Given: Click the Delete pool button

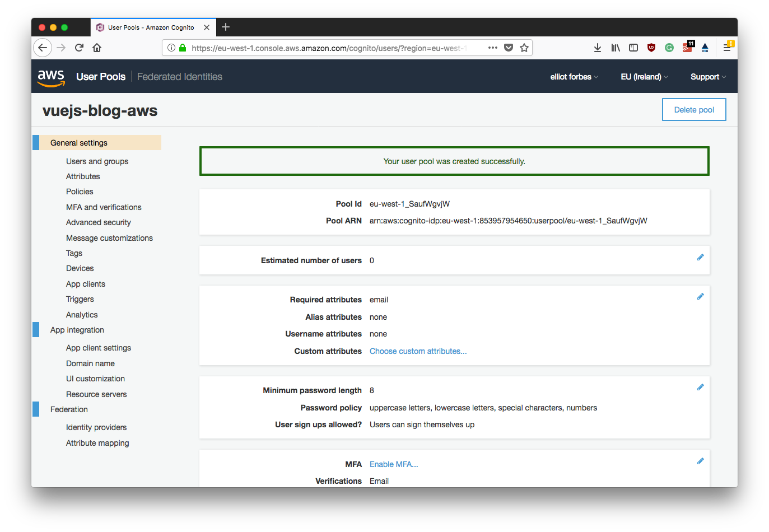Looking at the screenshot, I should coord(694,110).
